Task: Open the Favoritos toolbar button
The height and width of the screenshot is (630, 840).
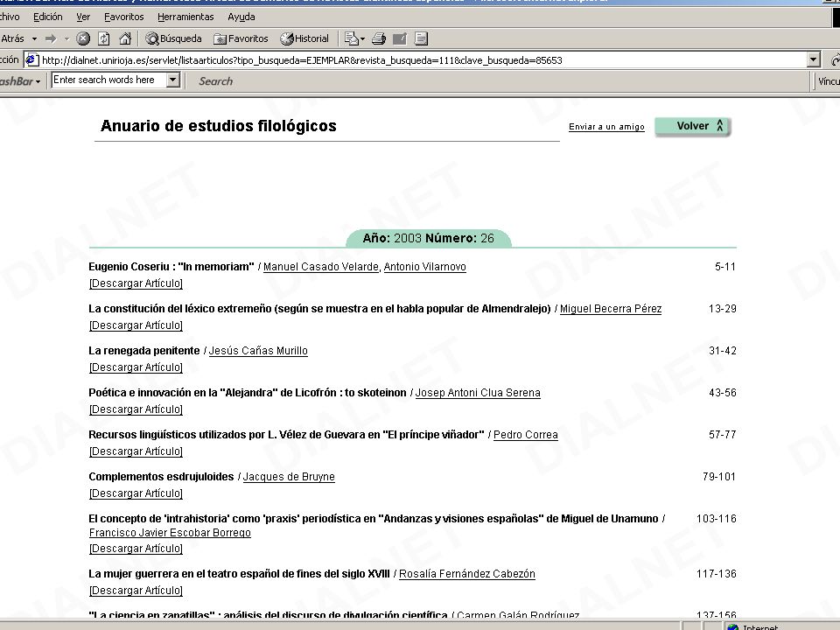Action: pos(241,38)
